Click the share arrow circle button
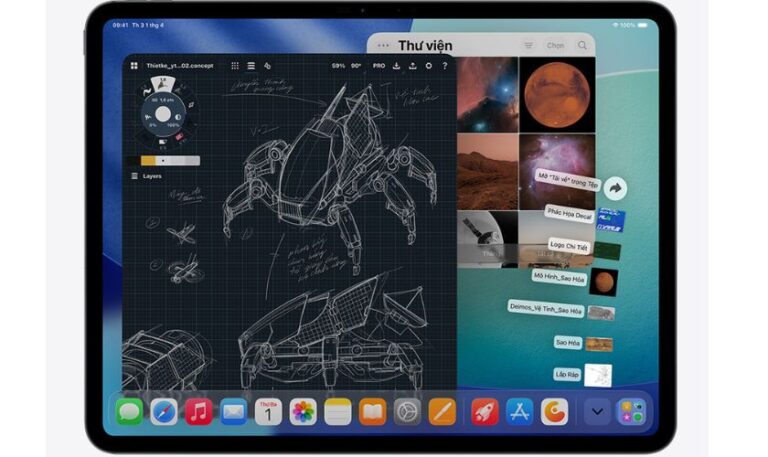This screenshot has width=768, height=457. click(616, 188)
